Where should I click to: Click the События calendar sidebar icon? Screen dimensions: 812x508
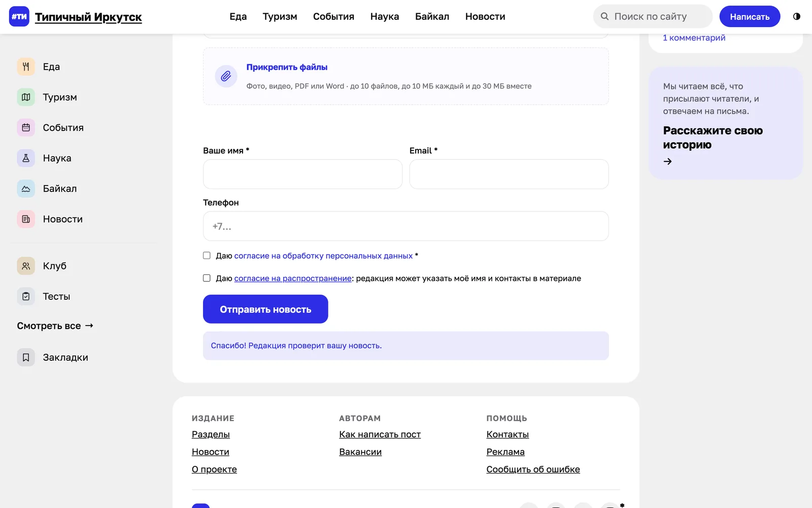pyautogui.click(x=26, y=128)
